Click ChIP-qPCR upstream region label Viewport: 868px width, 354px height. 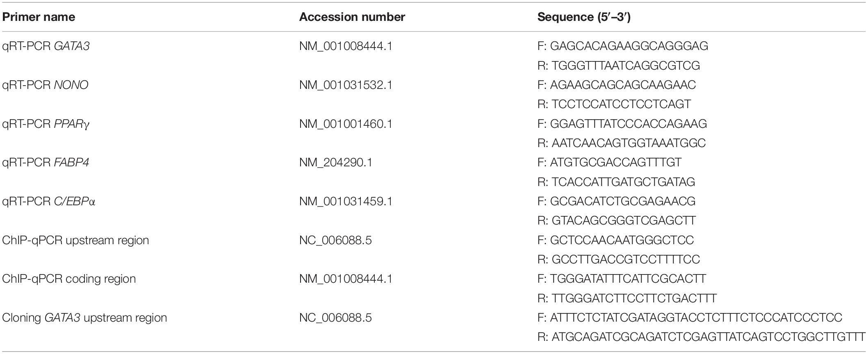[75, 240]
